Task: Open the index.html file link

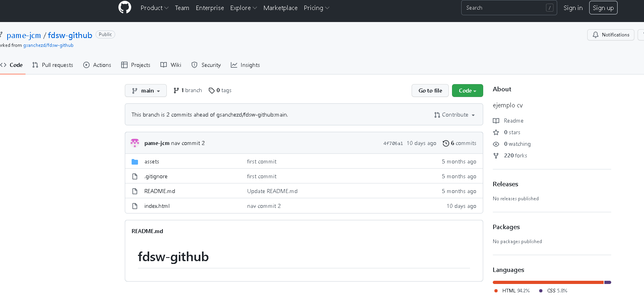Action: tap(157, 206)
